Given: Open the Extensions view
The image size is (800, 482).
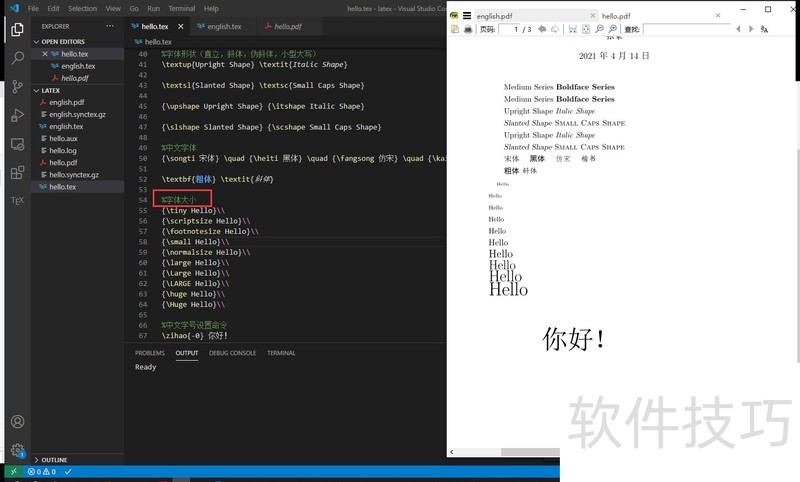Looking at the screenshot, I should pos(17,172).
